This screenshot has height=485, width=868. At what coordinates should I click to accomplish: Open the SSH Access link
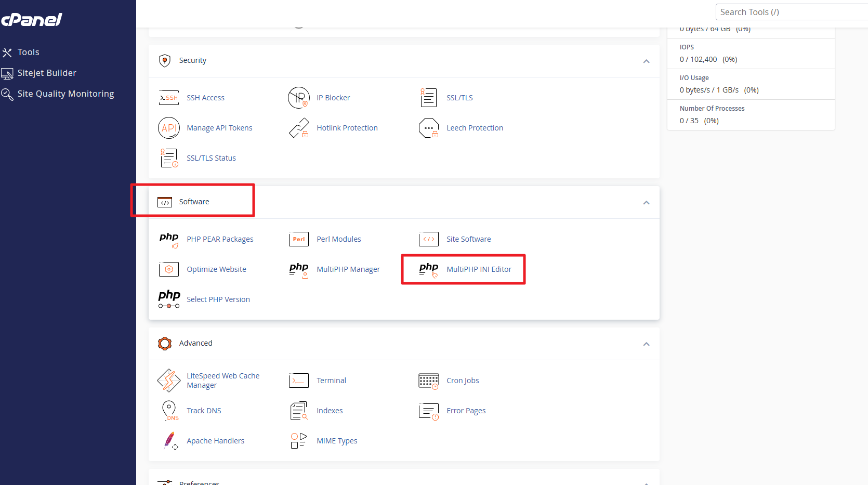pos(206,98)
